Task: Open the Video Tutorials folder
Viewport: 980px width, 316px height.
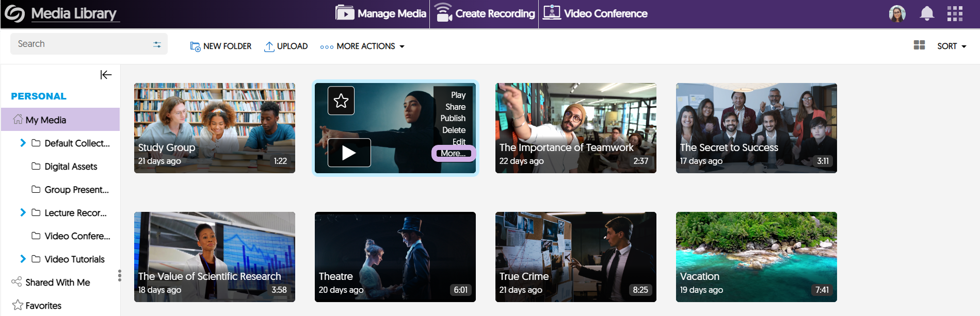Action: pyautogui.click(x=68, y=259)
